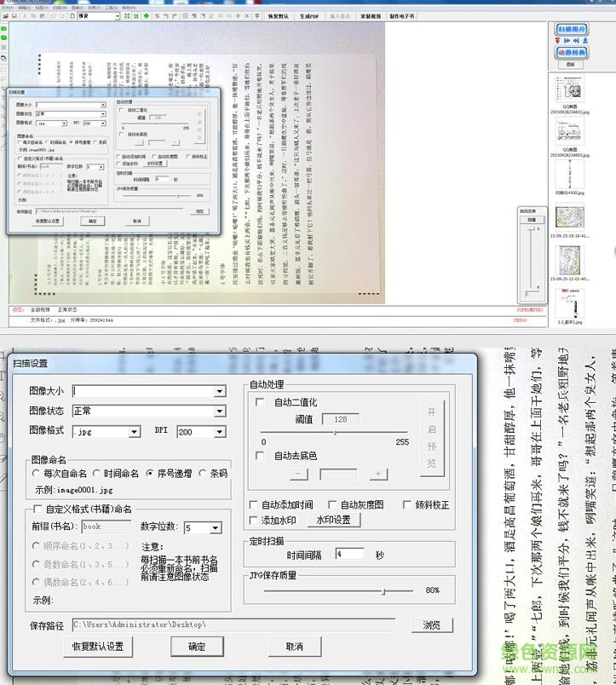Open the DPI 200 dropdown in enlarged dialog
The width and height of the screenshot is (616, 685).
pyautogui.click(x=220, y=432)
